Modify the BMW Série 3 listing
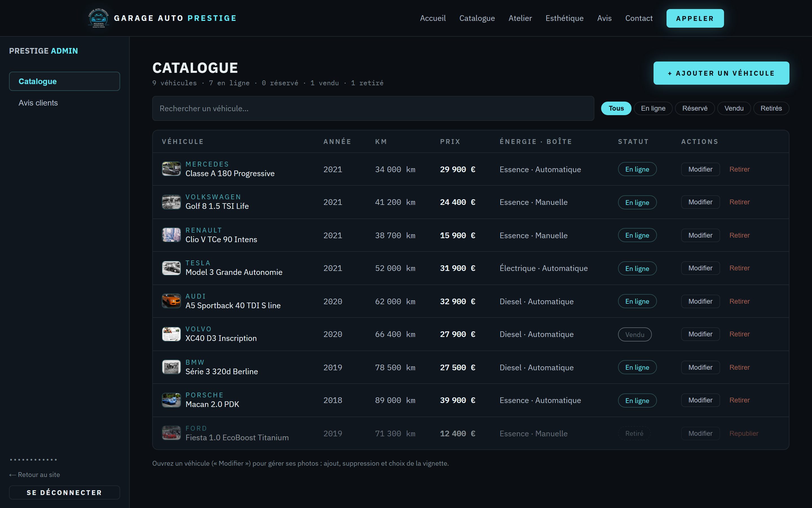812x508 pixels. tap(700, 367)
